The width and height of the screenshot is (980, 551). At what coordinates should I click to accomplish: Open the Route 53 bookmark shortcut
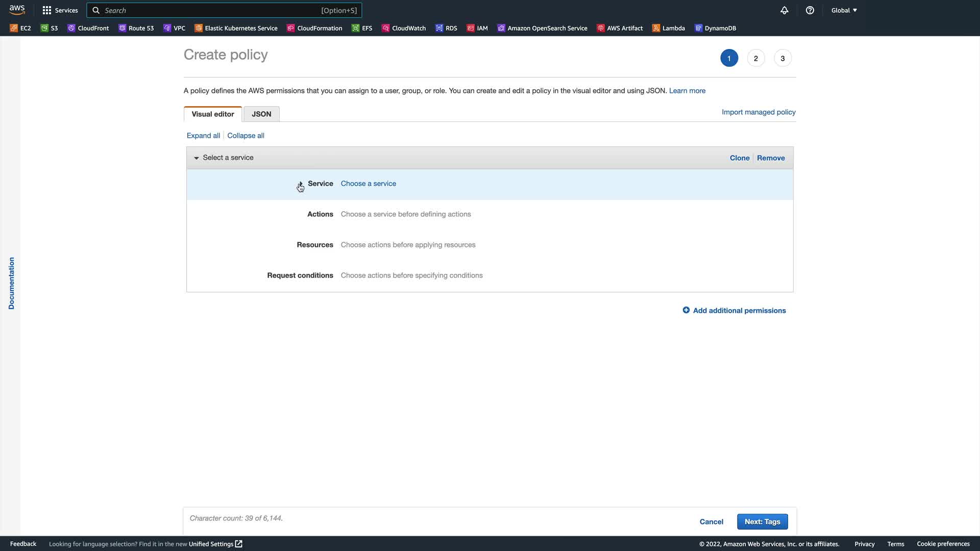coord(136,28)
